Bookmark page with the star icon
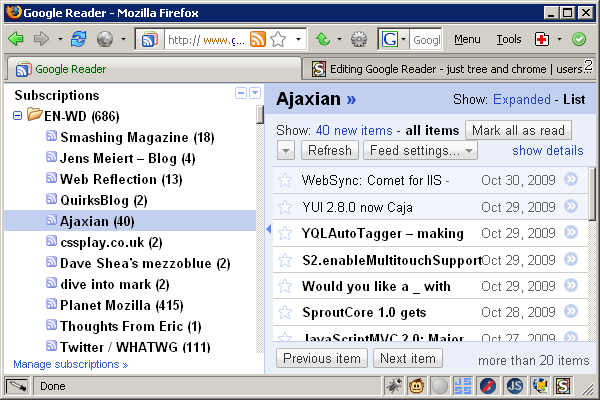The width and height of the screenshot is (600, 400). (278, 39)
